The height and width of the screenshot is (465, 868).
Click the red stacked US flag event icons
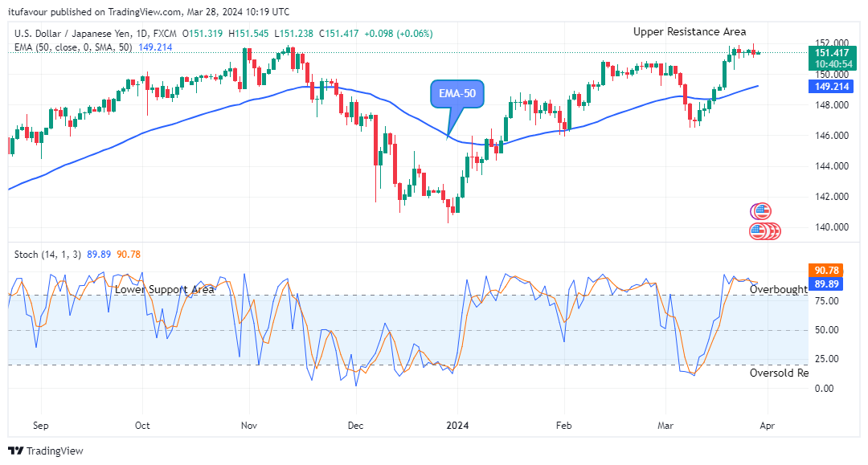coord(765,231)
